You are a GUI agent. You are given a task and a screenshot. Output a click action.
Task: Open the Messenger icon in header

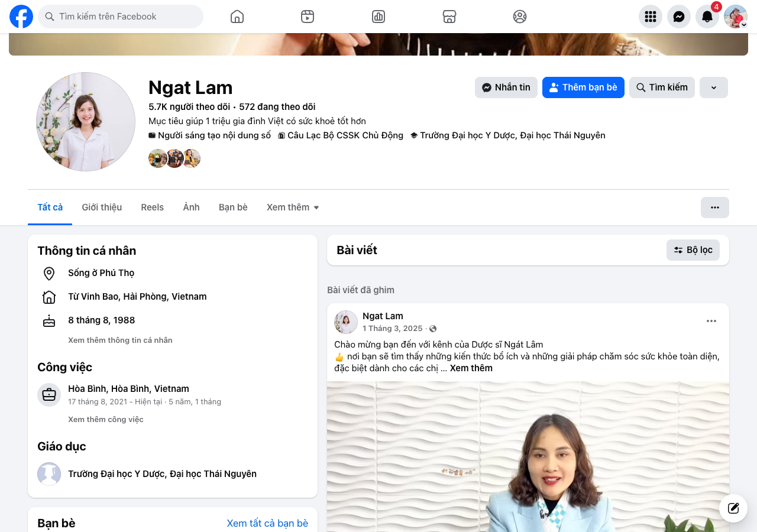tap(679, 17)
